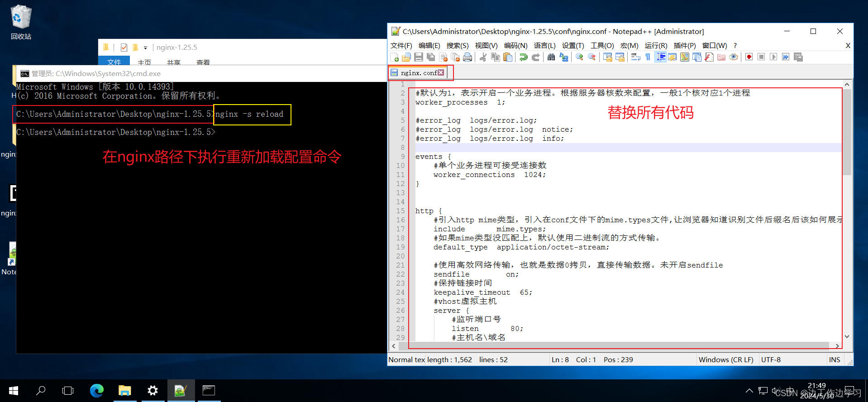Screen dimensions: 868x402
Task: Click the Save All toolbar icon
Action: [431, 57]
